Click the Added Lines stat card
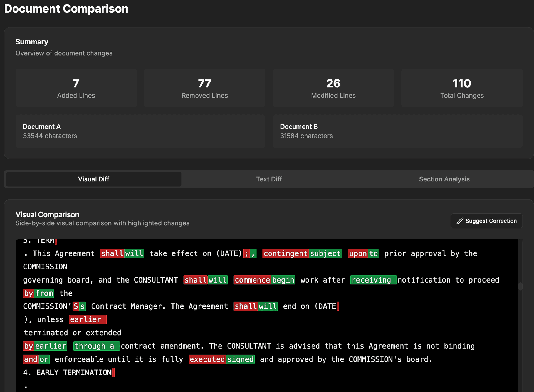This screenshot has height=392, width=534. point(76,88)
